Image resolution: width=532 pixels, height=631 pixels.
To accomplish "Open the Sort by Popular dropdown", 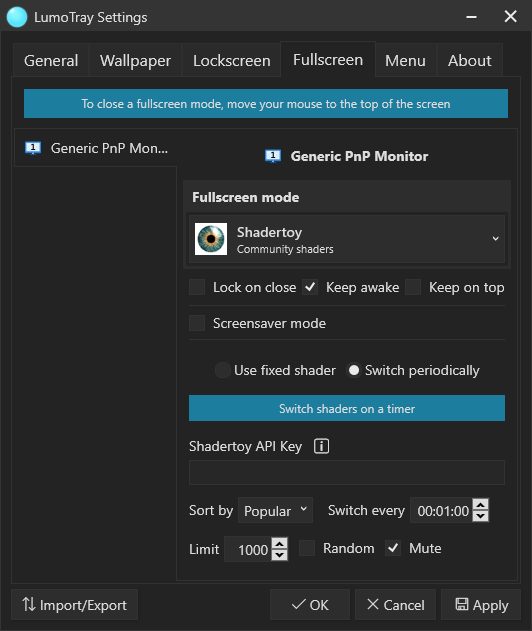I will coord(275,510).
